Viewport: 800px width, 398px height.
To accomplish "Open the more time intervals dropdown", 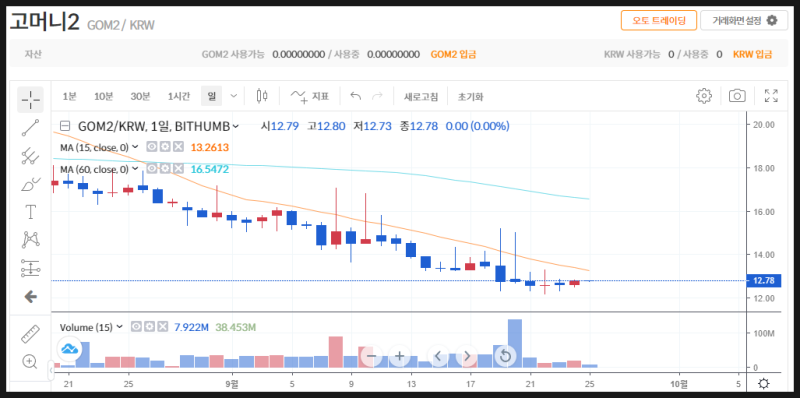I will (234, 96).
